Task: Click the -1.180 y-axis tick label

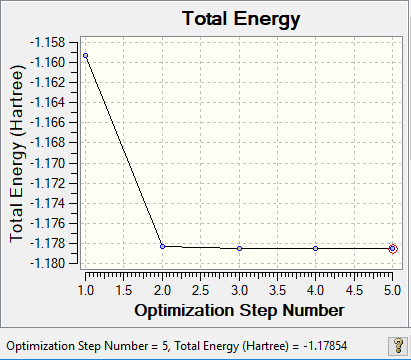Action: point(48,264)
